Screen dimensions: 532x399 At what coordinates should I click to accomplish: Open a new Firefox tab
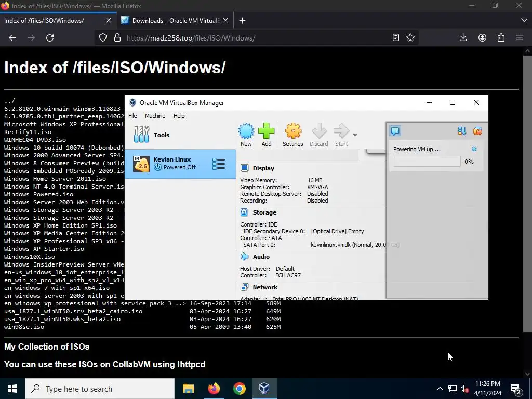point(242,21)
